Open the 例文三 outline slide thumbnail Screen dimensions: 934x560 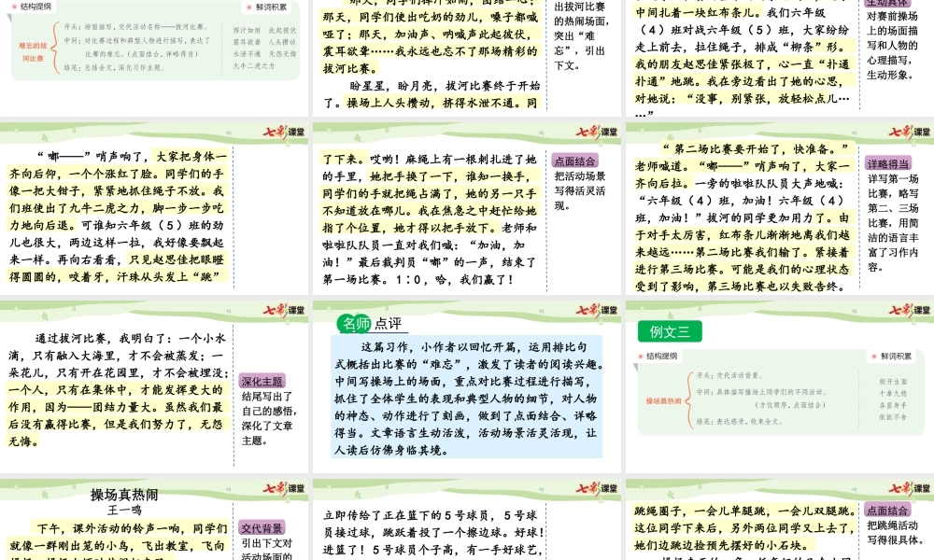[x=780, y=386]
